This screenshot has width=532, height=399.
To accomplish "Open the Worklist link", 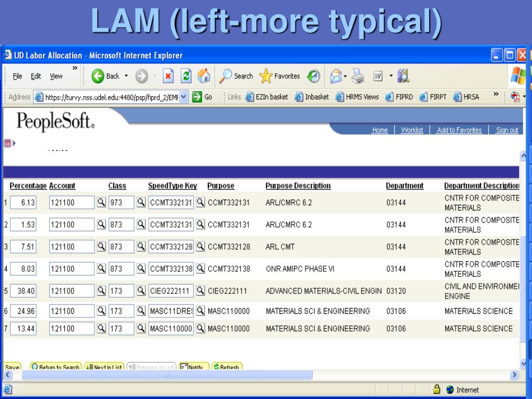I will pos(412,130).
